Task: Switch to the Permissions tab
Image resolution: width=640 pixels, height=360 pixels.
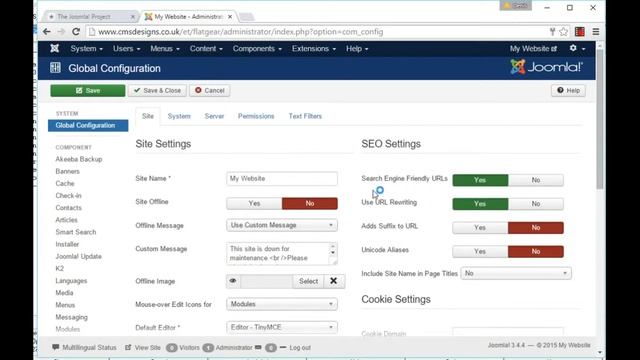Action: point(256,116)
